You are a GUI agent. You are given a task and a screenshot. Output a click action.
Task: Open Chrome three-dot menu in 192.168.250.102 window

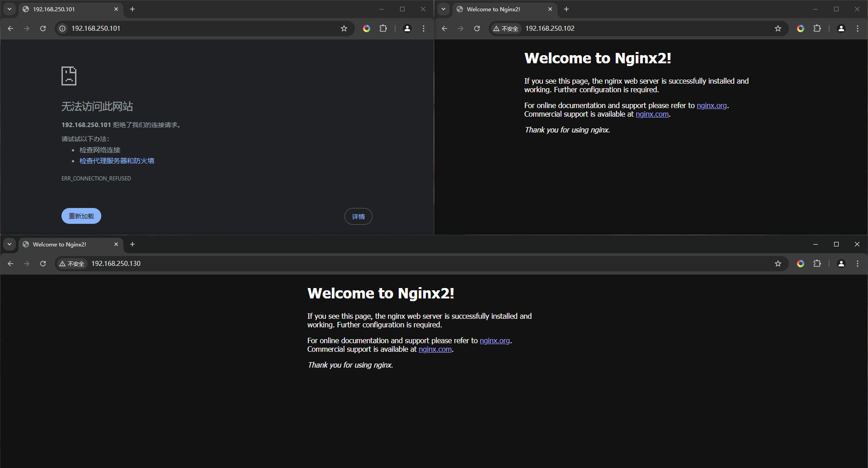point(857,28)
